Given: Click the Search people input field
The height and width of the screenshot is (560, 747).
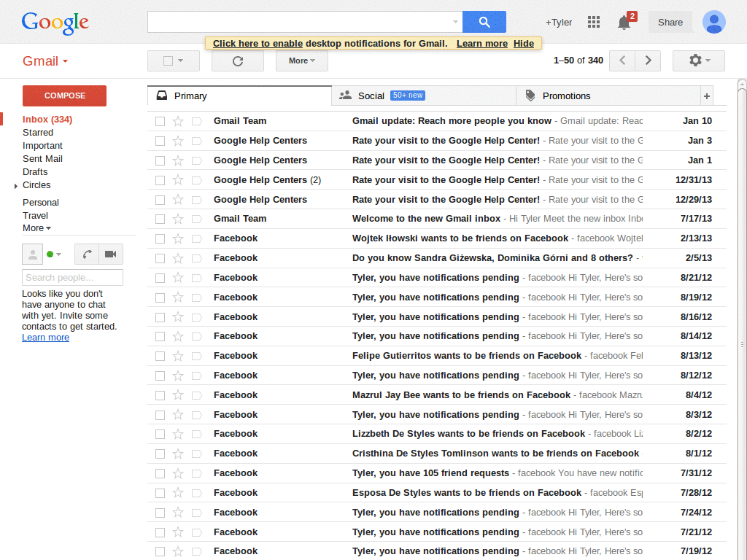Looking at the screenshot, I should pos(72,278).
